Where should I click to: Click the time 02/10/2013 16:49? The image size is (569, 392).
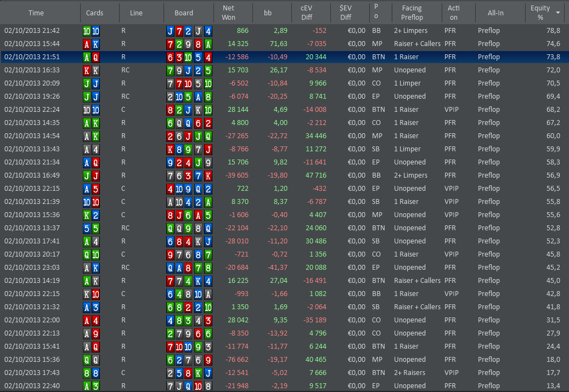[32, 175]
